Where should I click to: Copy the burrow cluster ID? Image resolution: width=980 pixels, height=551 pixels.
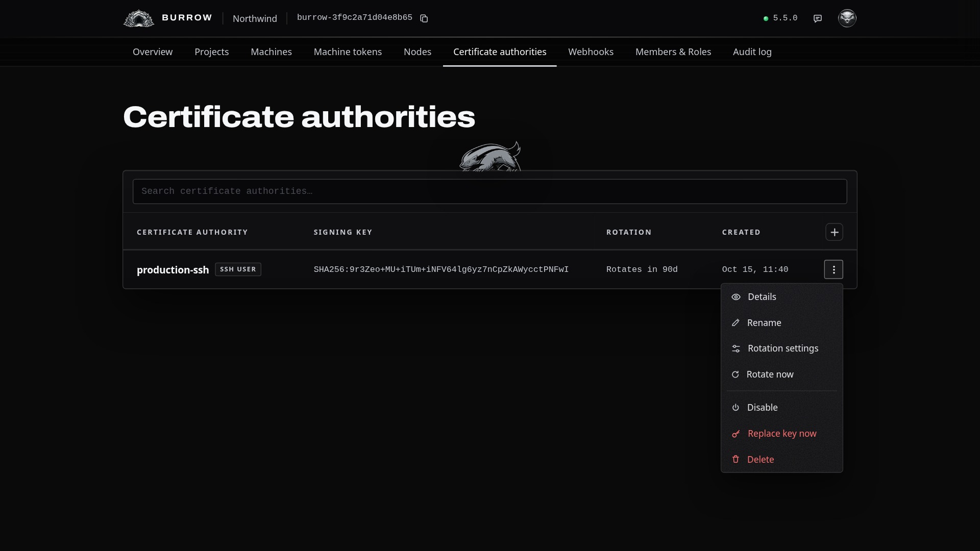point(424,18)
